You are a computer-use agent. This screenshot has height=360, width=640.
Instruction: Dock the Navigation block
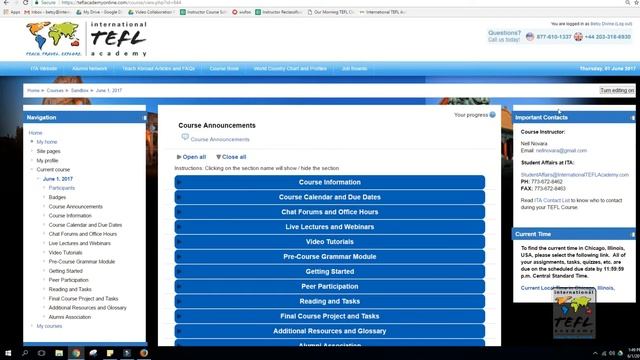(144, 118)
